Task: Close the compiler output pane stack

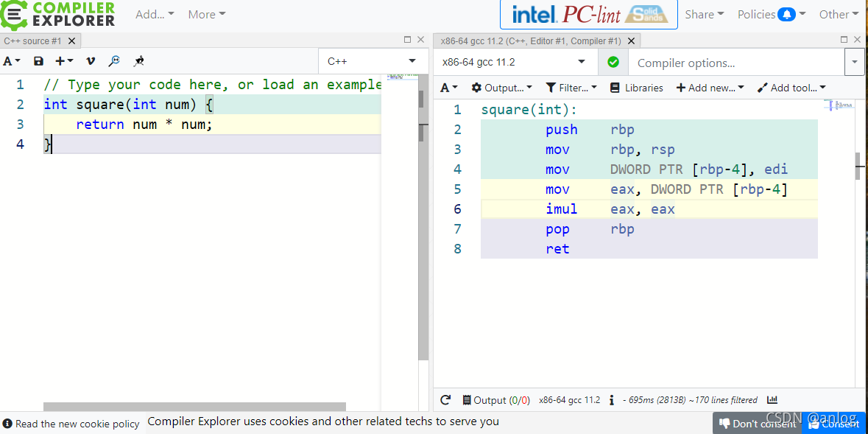Action: 858,39
